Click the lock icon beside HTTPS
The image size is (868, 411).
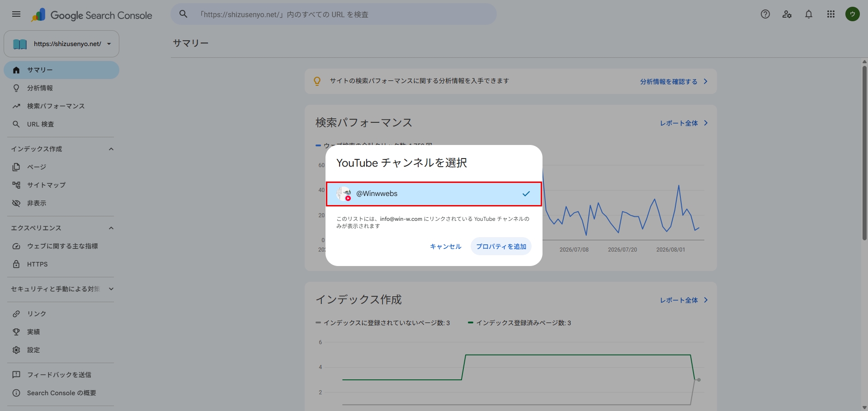point(16,264)
